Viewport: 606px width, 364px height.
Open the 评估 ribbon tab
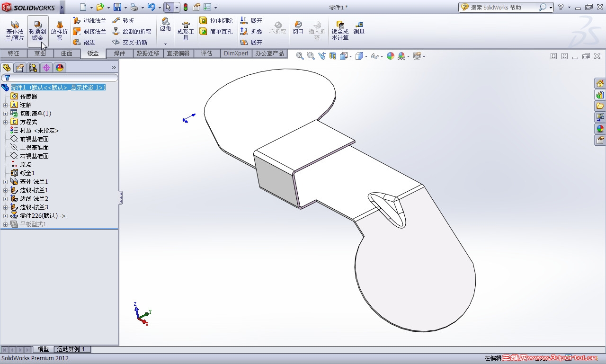[x=207, y=53]
